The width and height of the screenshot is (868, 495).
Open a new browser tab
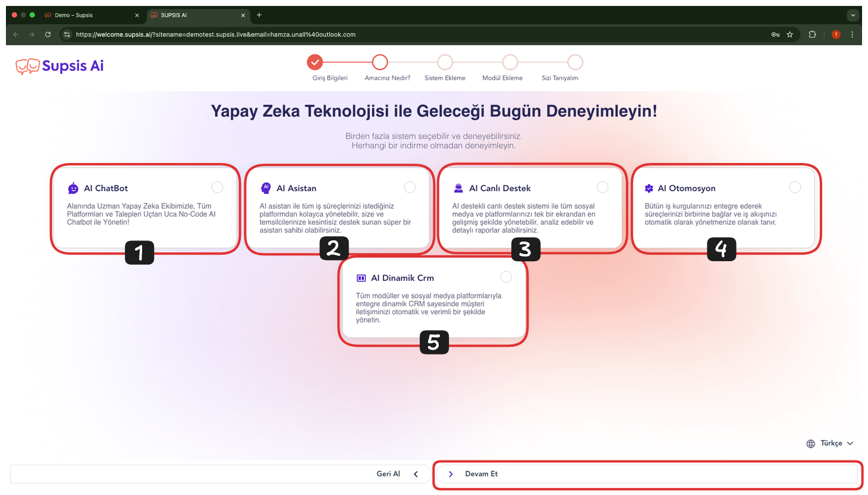click(x=259, y=15)
